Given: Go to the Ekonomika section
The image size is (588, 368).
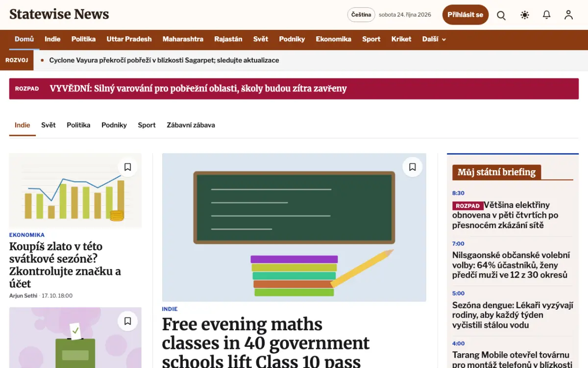Looking at the screenshot, I should click(334, 39).
